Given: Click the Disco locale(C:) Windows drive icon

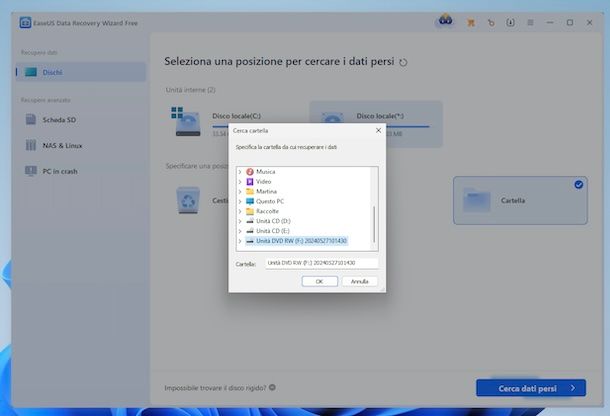Looking at the screenshot, I should click(186, 121).
